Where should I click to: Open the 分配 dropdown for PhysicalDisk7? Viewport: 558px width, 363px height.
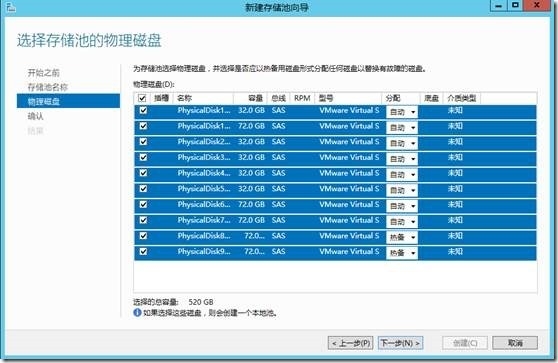coord(402,221)
